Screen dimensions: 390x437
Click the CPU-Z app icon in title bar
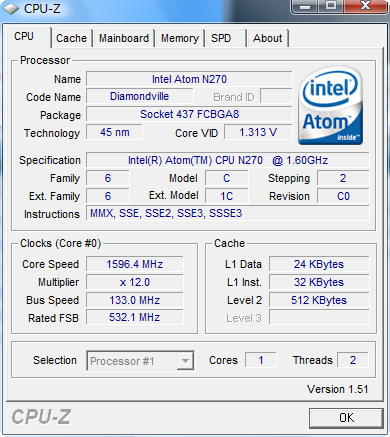(11, 8)
